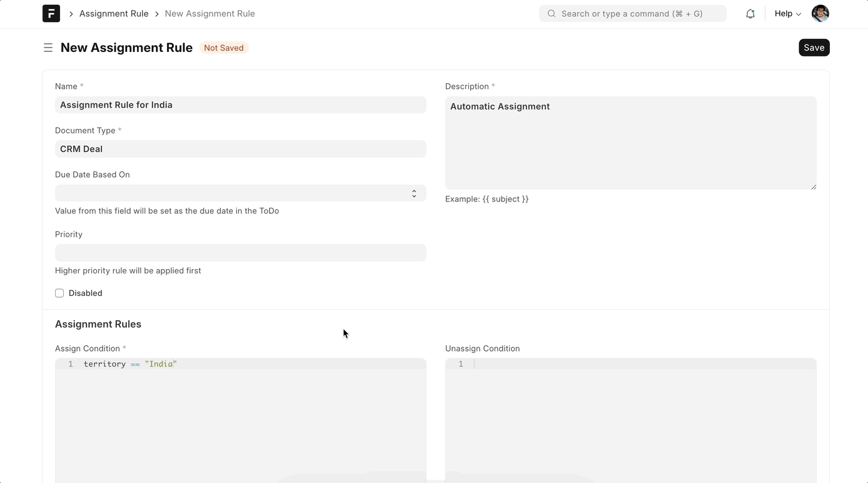Click the Not Saved status badge
The height and width of the screenshot is (483, 868).
[224, 48]
